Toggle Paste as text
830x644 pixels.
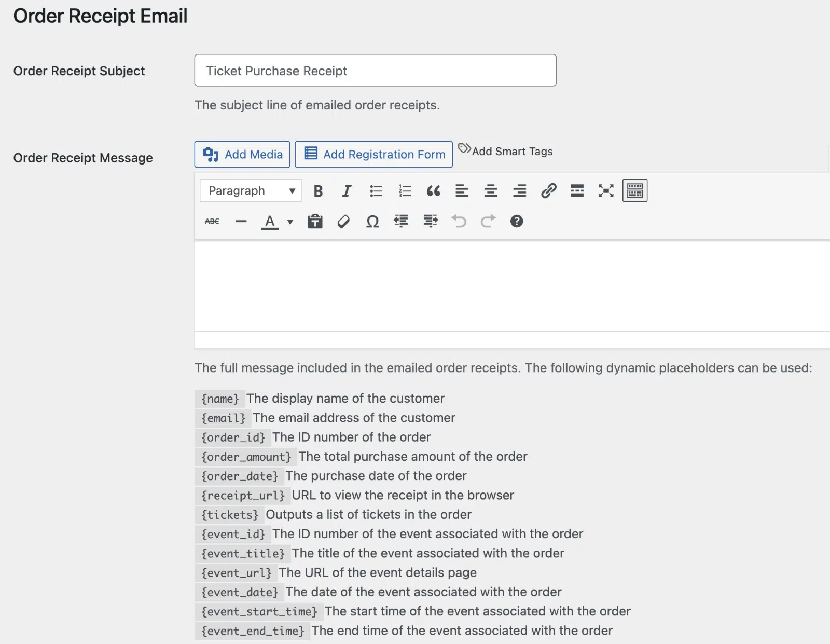click(x=315, y=222)
